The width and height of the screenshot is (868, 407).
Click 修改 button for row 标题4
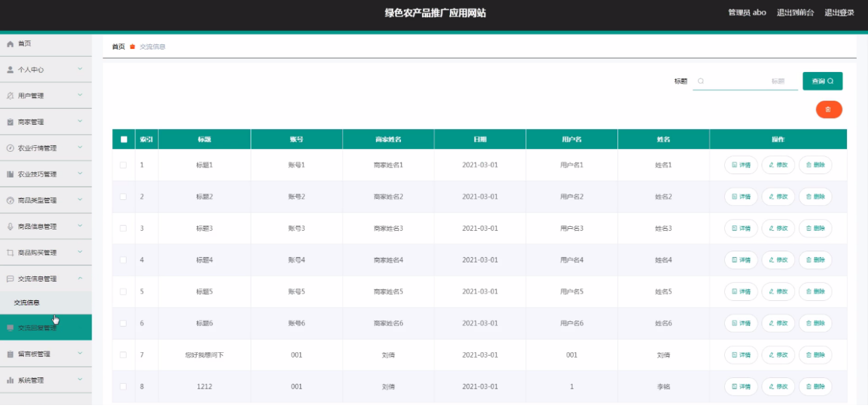pos(778,260)
